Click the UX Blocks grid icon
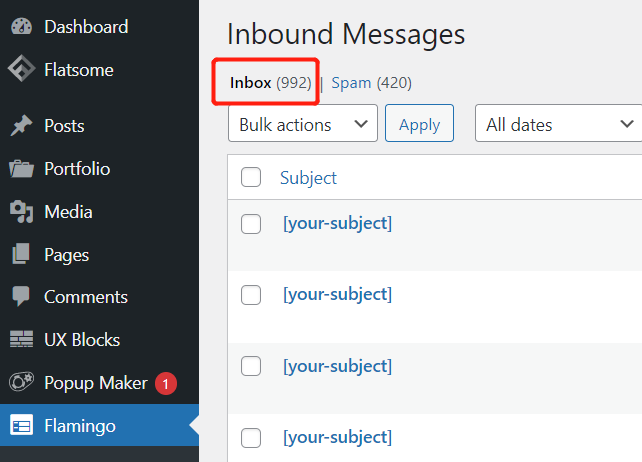This screenshot has width=642, height=462. point(21,340)
